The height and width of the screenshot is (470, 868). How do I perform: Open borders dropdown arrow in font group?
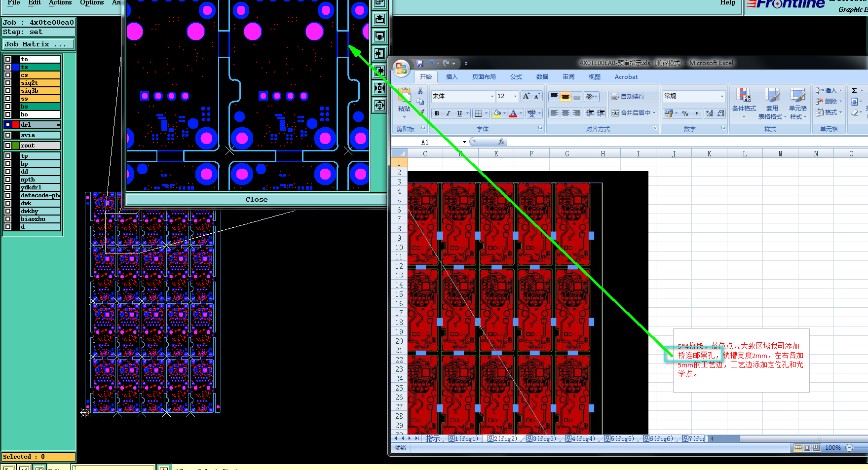click(x=486, y=113)
